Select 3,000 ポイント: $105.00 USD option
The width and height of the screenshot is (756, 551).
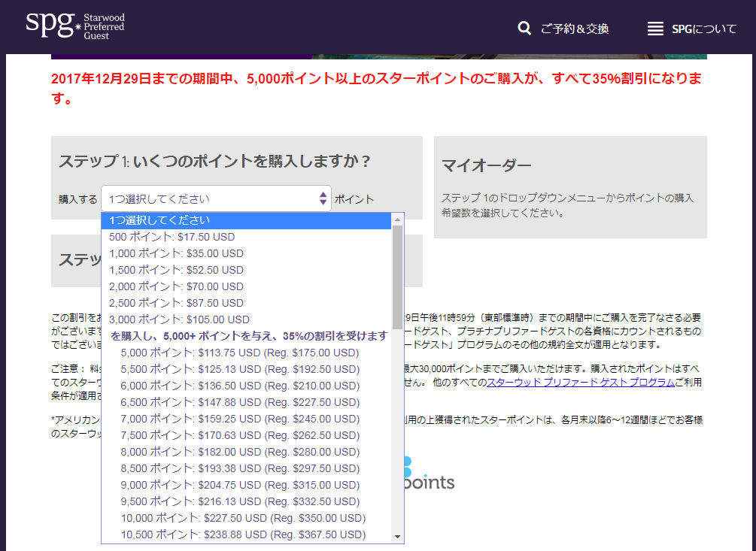click(x=246, y=319)
